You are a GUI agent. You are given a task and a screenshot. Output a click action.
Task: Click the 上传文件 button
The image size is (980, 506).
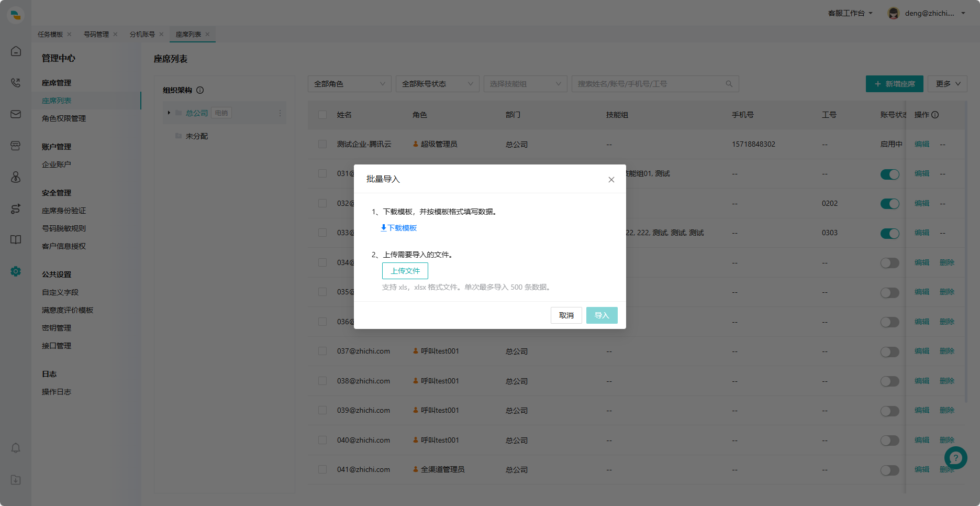point(405,271)
